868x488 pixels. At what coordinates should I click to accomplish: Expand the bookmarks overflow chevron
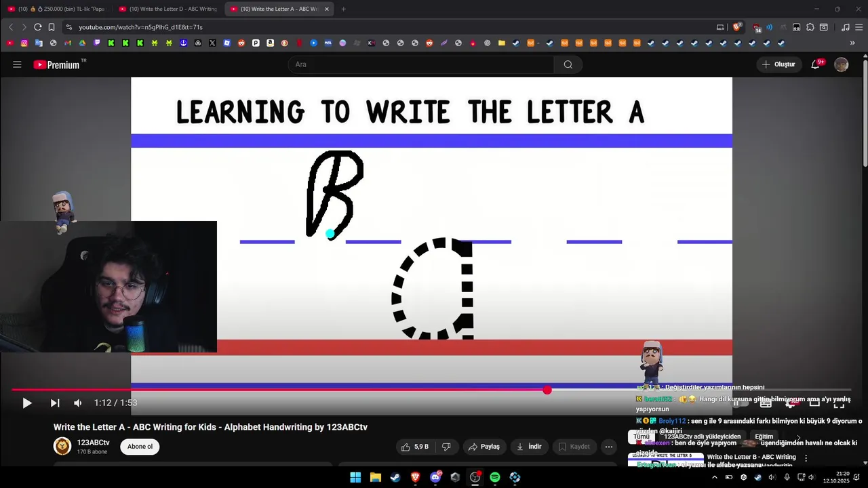tap(852, 43)
